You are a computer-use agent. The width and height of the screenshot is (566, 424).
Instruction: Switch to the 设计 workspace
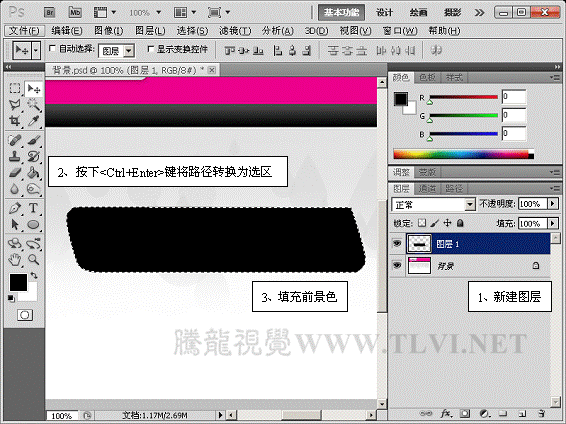384,13
